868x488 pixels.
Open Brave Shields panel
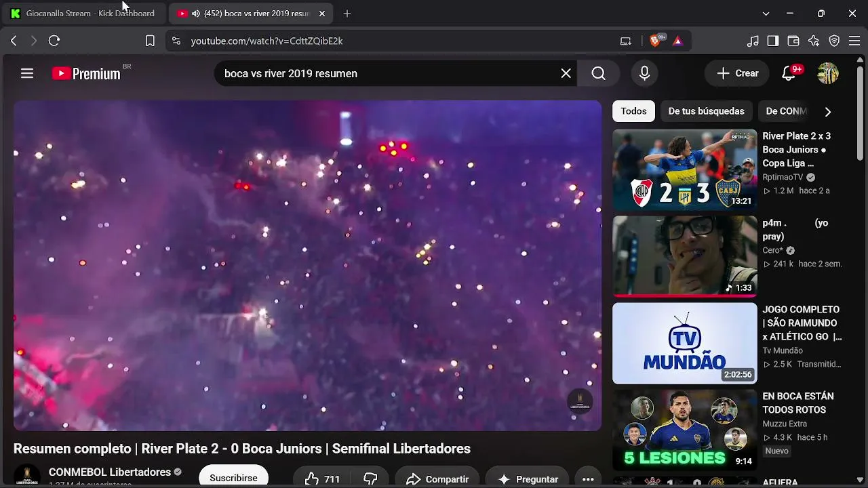coord(655,41)
